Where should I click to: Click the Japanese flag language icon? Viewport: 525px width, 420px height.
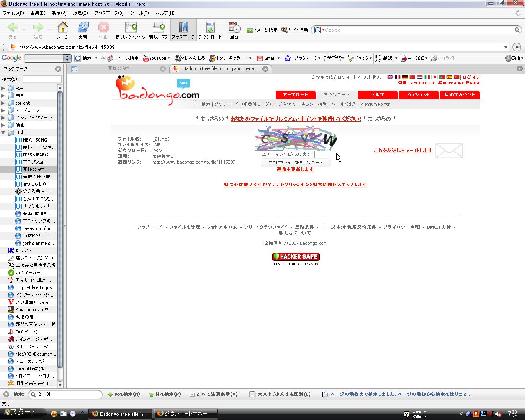click(x=434, y=77)
